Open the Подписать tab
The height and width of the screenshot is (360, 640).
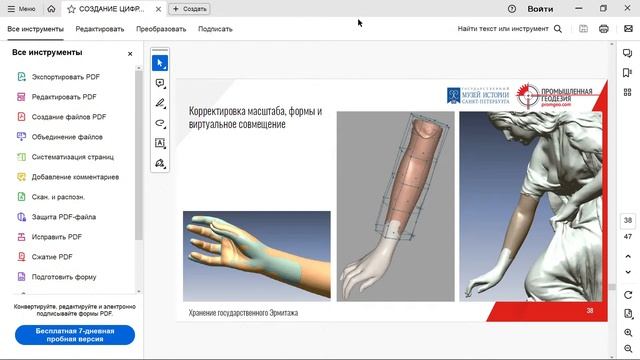click(215, 29)
